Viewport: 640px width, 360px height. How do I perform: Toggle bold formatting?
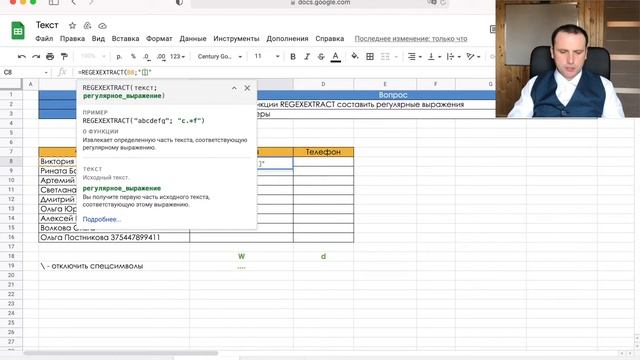tap(293, 57)
